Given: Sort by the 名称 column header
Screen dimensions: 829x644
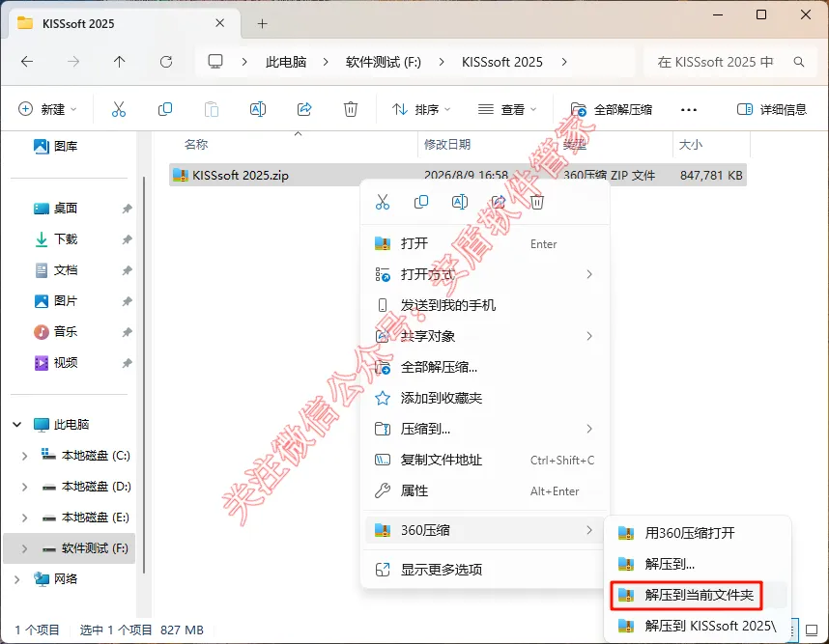Looking at the screenshot, I should click(x=196, y=144).
